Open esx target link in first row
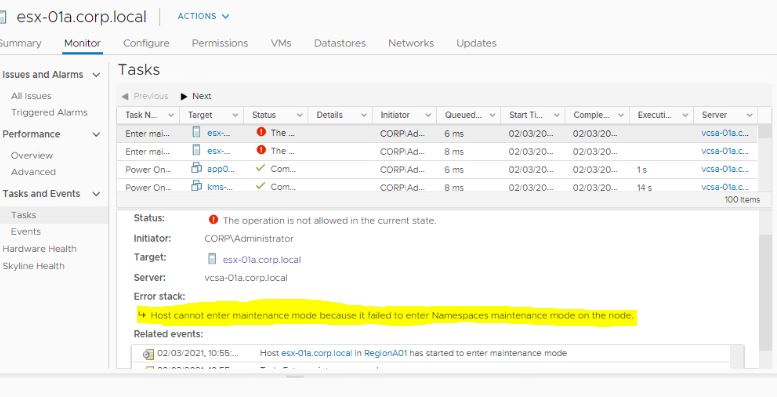Screen dimensions: 777x397 (x=218, y=133)
